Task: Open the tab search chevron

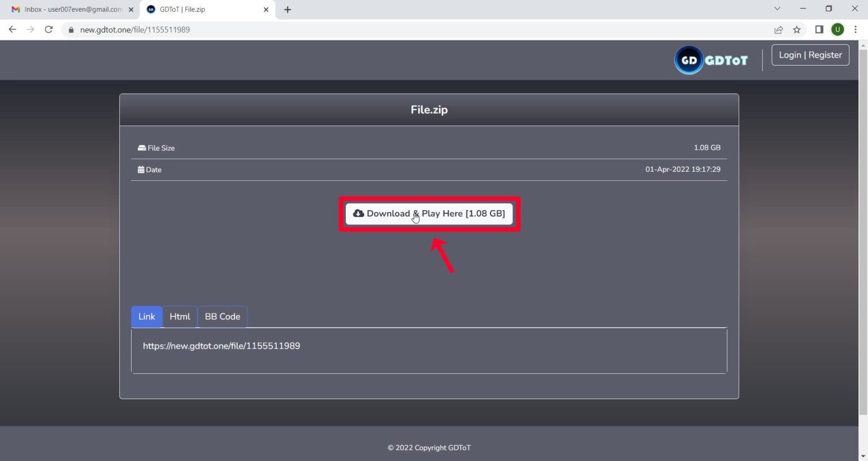Action: click(777, 8)
